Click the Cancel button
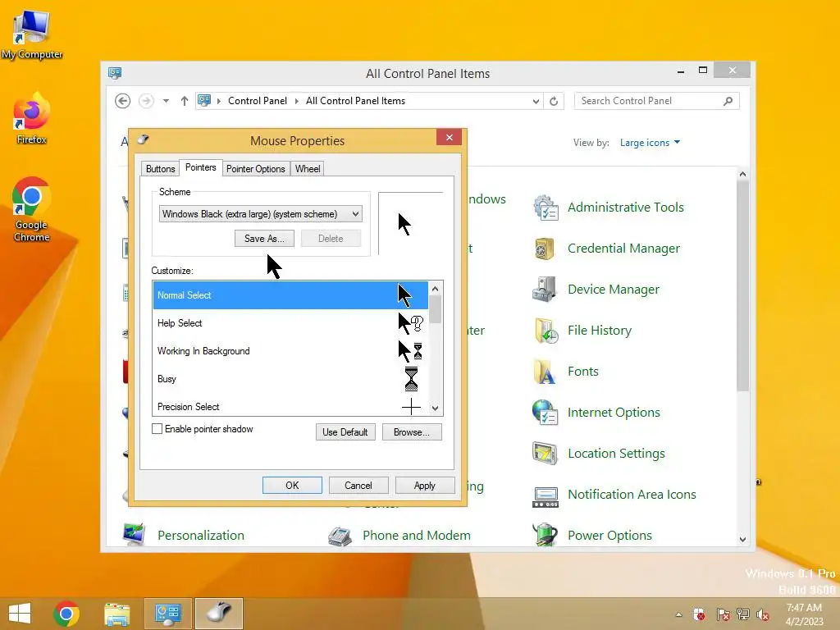 click(358, 486)
